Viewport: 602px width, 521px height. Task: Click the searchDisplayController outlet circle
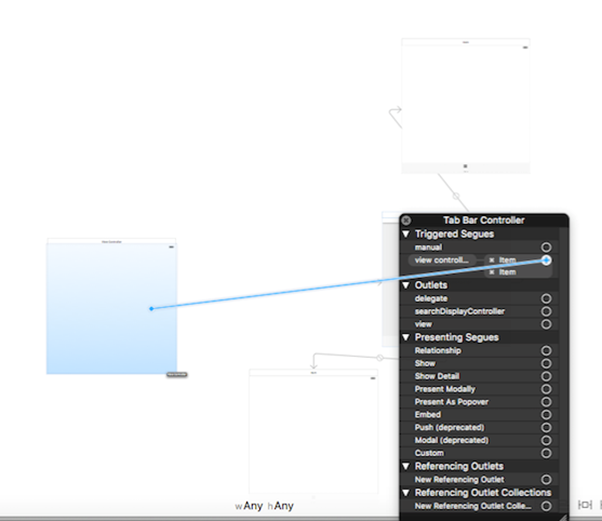click(546, 311)
